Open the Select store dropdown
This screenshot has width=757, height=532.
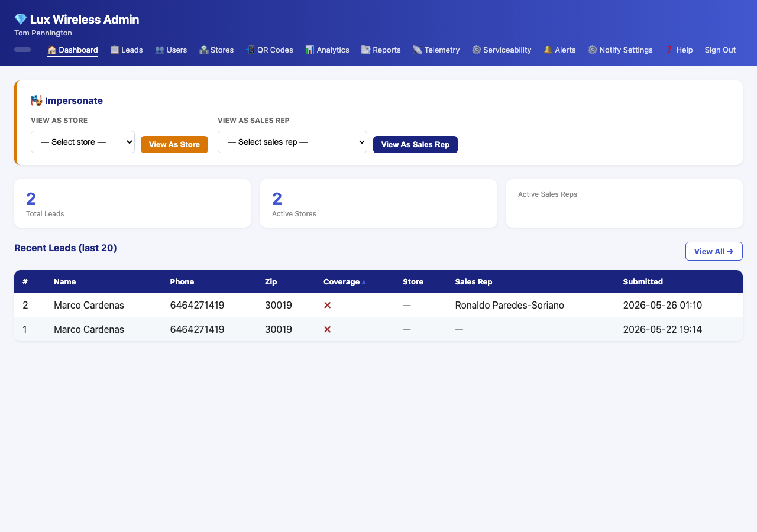pyautogui.click(x=83, y=142)
